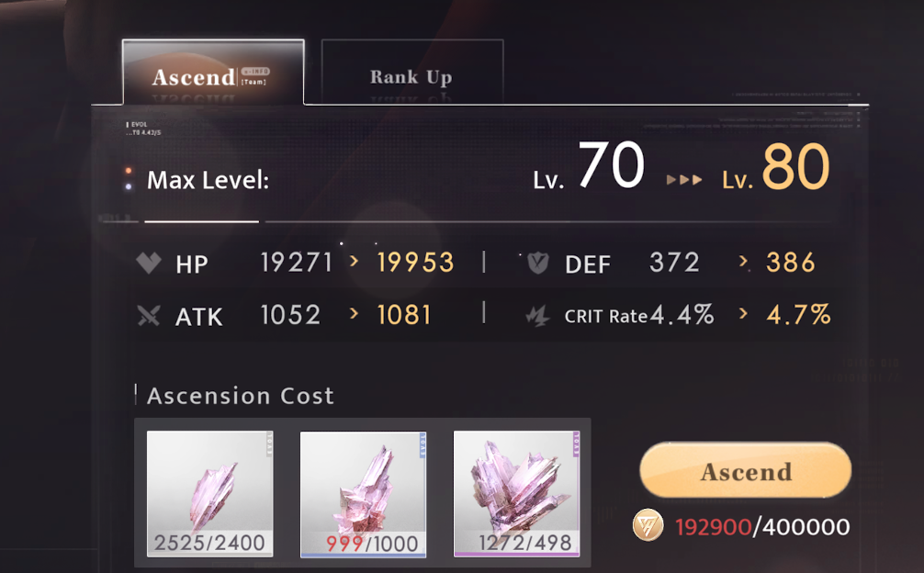924x573 pixels.
Task: Click the Max Level label
Action: coord(208,180)
